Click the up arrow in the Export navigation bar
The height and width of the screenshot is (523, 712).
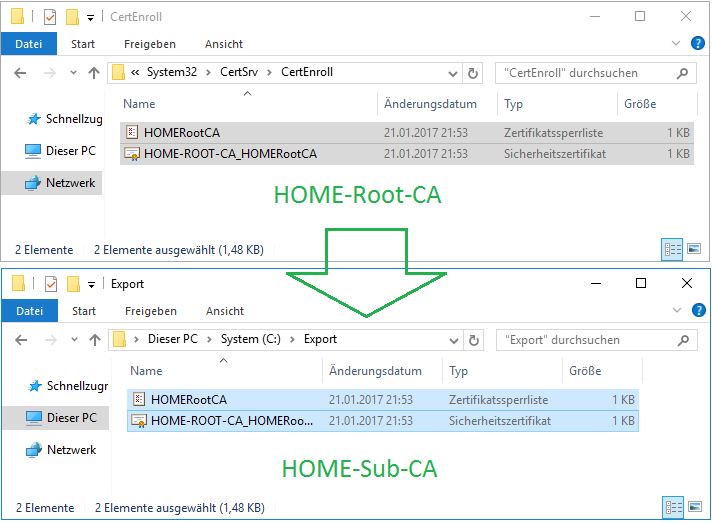pyautogui.click(x=95, y=339)
